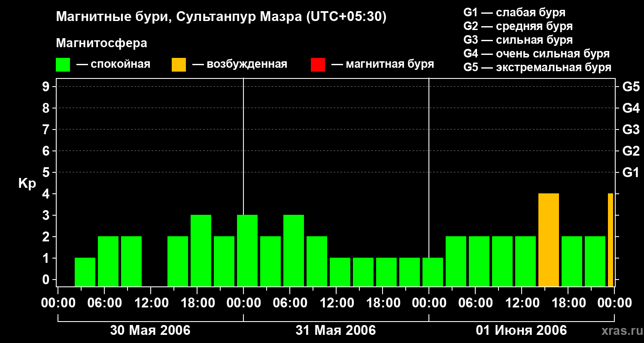Viewport: 644px width, 343px height.
Task: Click the "— магнитная буря" legend label
Action: [383, 64]
